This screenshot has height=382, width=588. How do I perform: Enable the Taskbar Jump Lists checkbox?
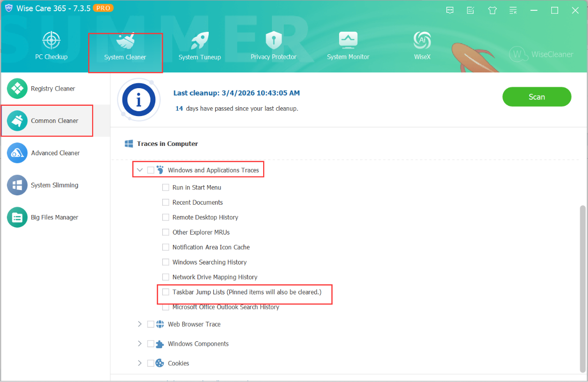[166, 292]
